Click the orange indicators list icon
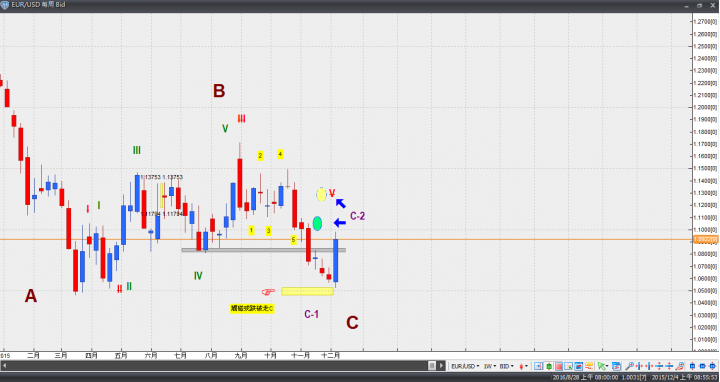Screen dimensions: 720x382 [x=589, y=366]
